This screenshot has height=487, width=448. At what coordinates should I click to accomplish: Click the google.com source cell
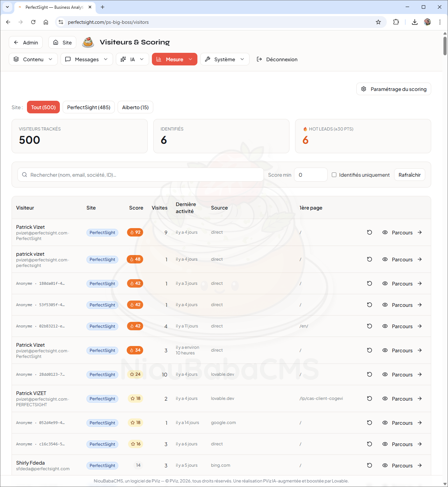(223, 423)
